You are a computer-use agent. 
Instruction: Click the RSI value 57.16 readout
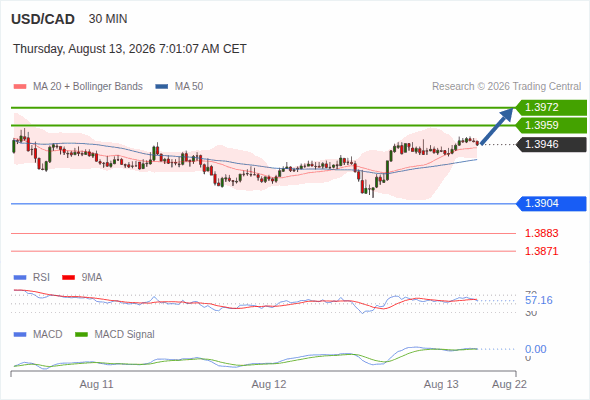[x=539, y=300]
